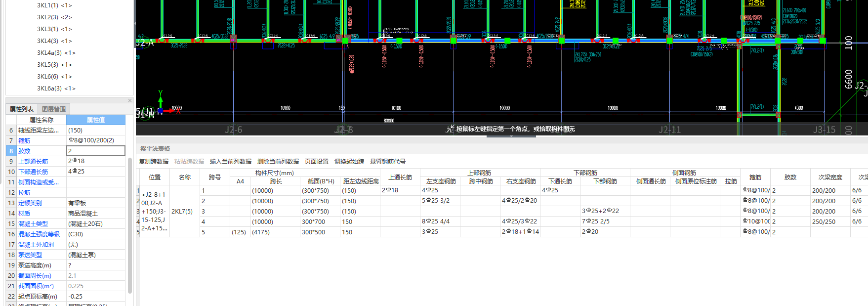Open 页面设置 settings
Image resolution: width=868 pixels, height=306 pixels.
(x=317, y=162)
